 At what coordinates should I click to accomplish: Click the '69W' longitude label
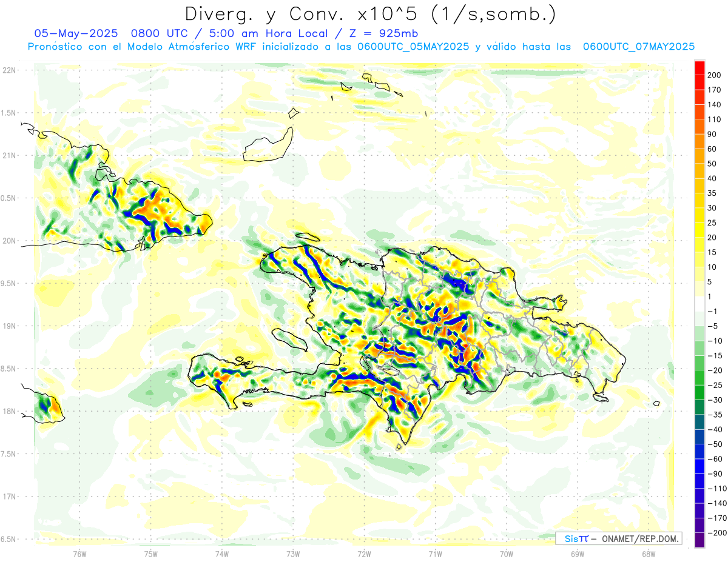click(x=578, y=554)
